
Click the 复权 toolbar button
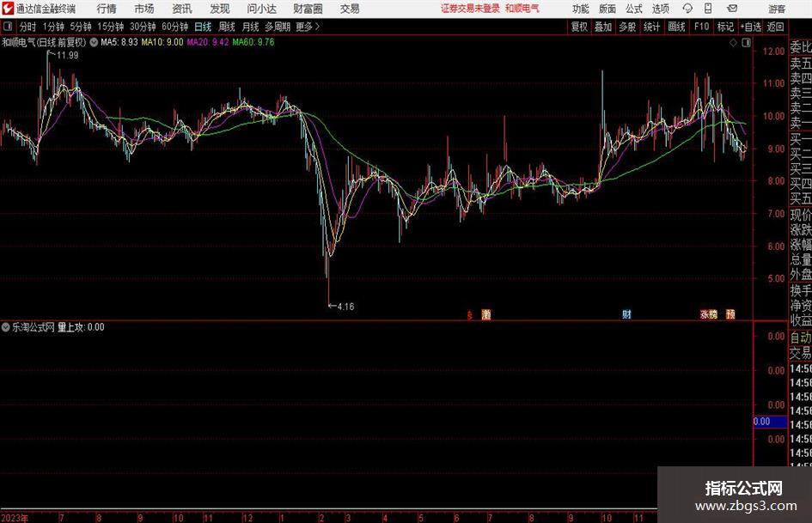point(579,27)
